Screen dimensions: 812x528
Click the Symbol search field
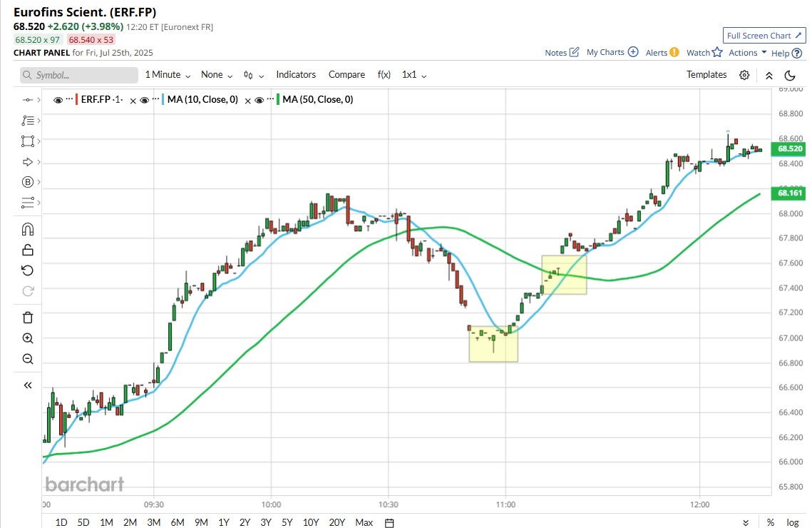click(79, 75)
